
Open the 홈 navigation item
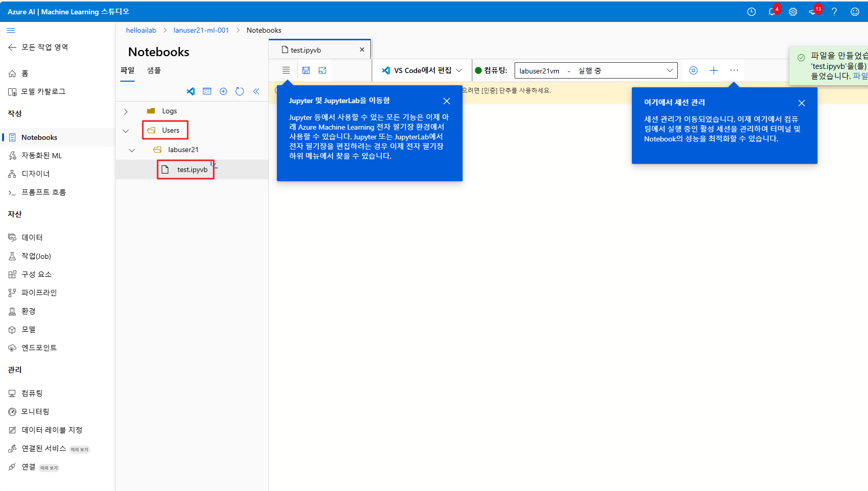point(58,73)
